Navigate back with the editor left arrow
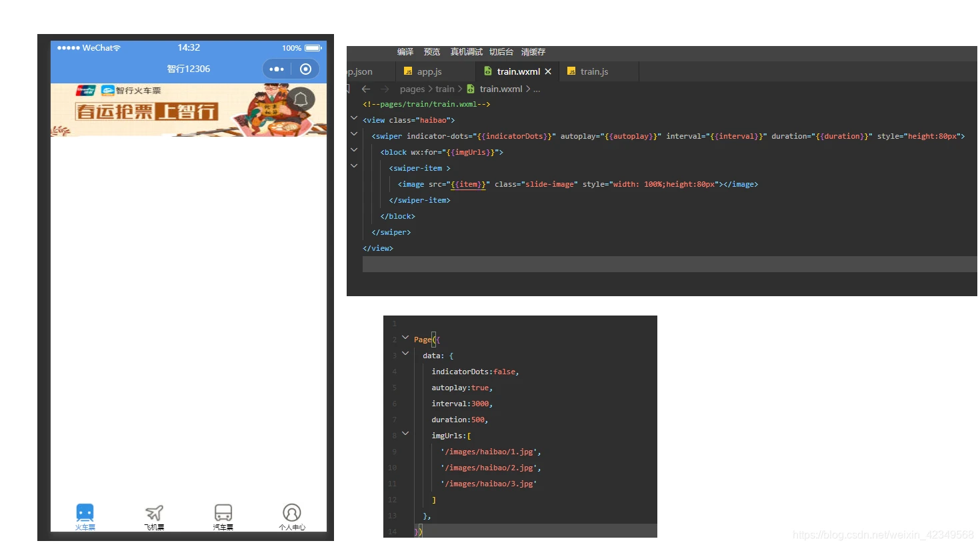This screenshot has width=980, height=547. click(x=366, y=89)
